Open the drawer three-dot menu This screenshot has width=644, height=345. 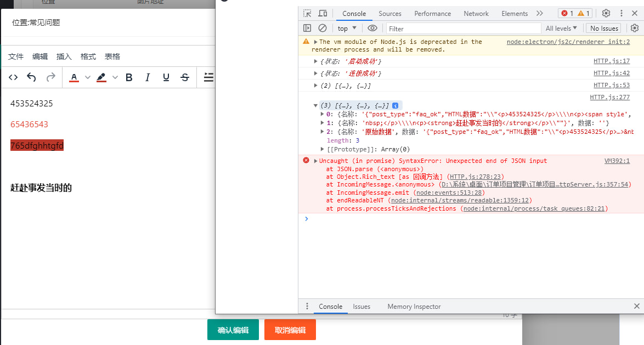(307, 307)
